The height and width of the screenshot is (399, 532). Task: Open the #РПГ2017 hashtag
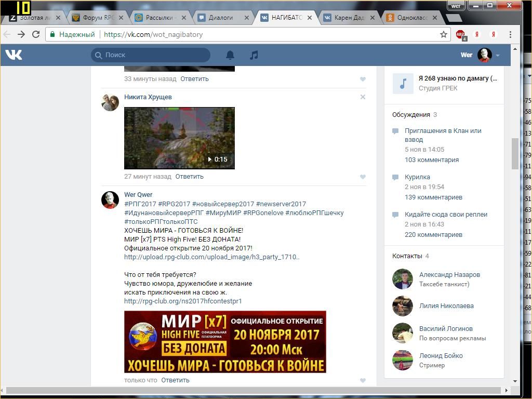point(140,204)
